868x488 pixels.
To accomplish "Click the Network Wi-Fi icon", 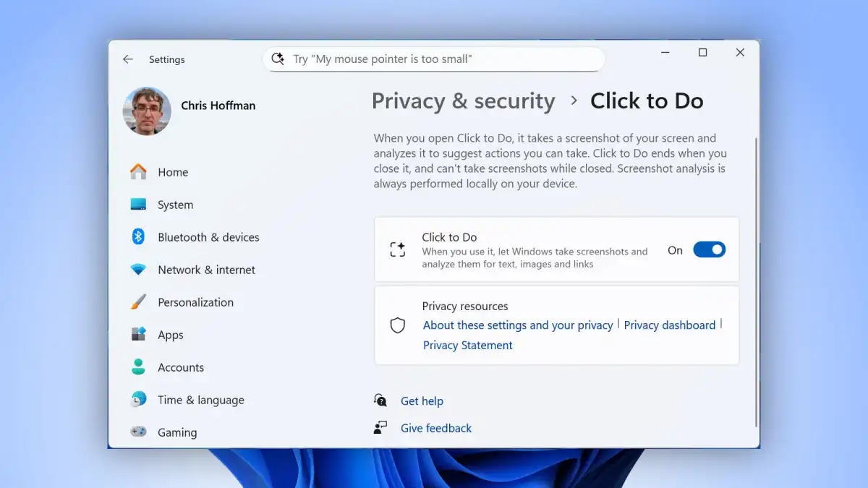I will tap(138, 270).
